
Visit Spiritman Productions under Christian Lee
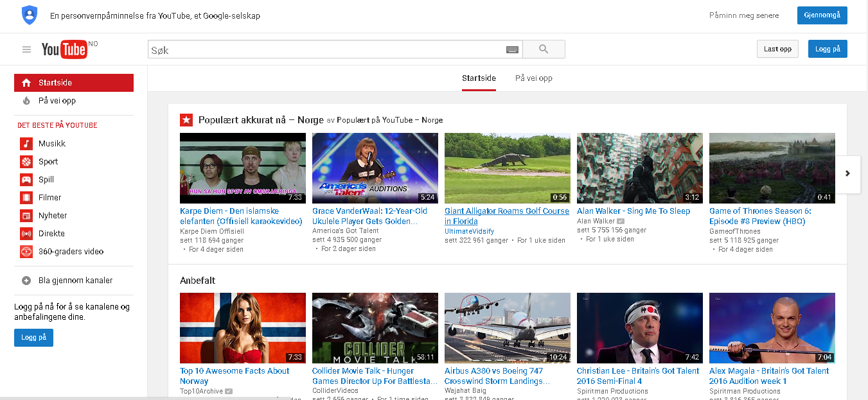[612, 391]
